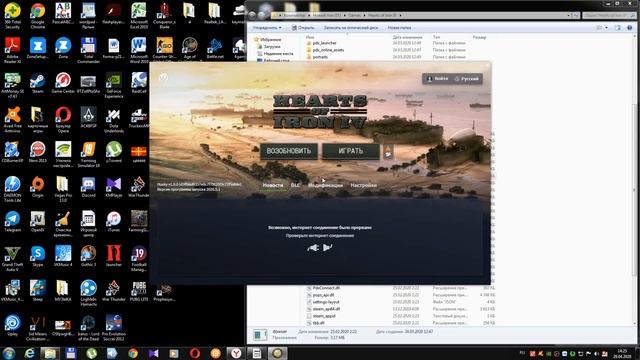Open the arrow dropdown beside ИГРАТЬ
The height and width of the screenshot is (360, 640).
[x=388, y=151]
